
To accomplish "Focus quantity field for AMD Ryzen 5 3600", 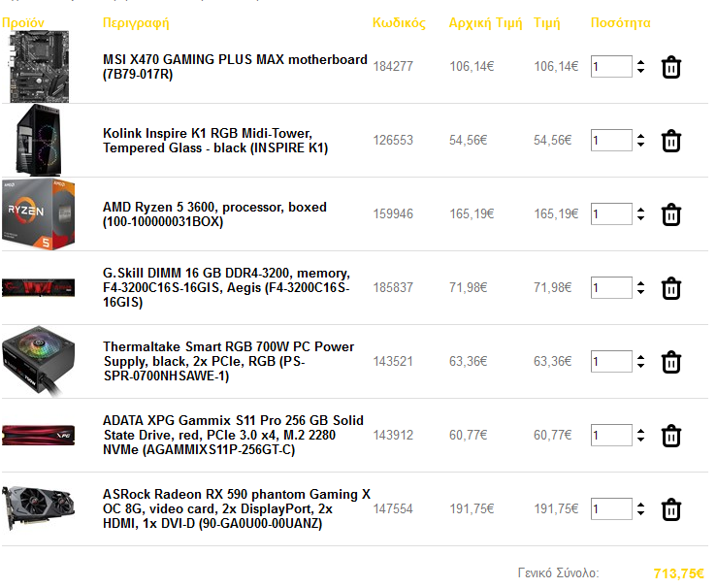I will tap(611, 214).
